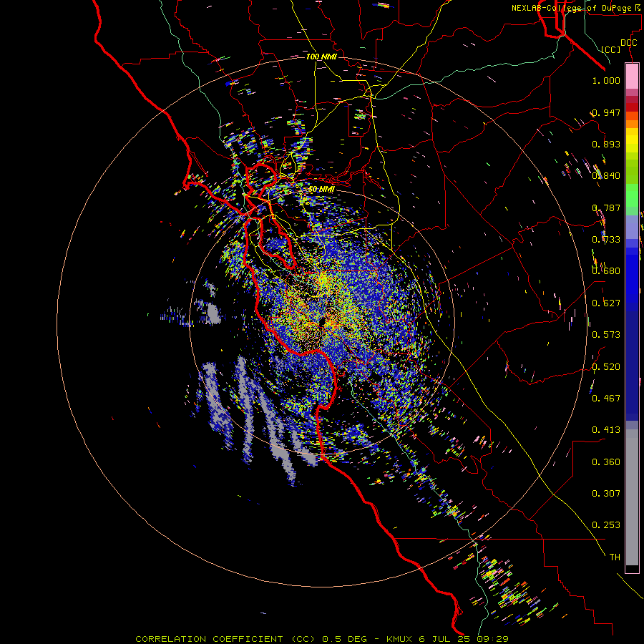Click the 0.253 legend value
This screenshot has width=644, height=644.
(x=606, y=525)
